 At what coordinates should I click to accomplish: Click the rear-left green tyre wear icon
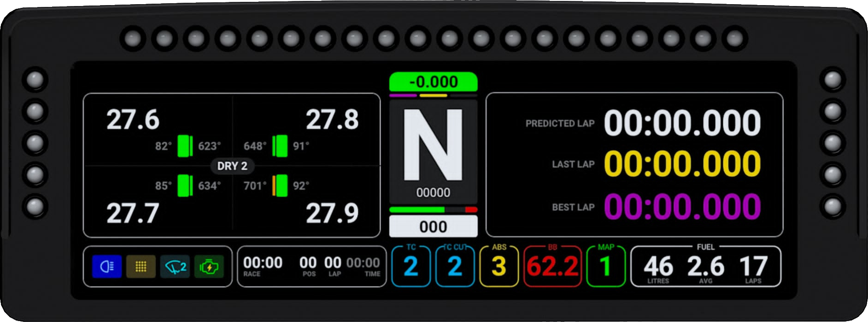coord(185,185)
